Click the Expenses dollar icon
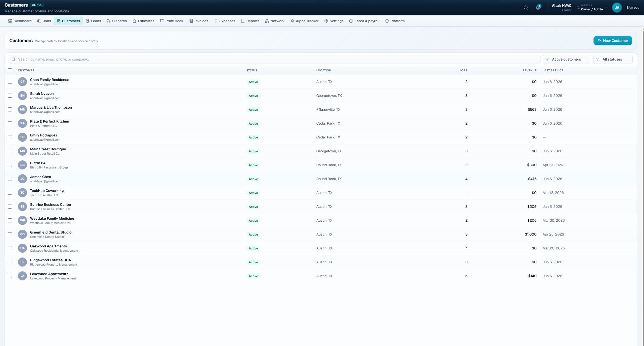This screenshot has width=644, height=346. 216,21
